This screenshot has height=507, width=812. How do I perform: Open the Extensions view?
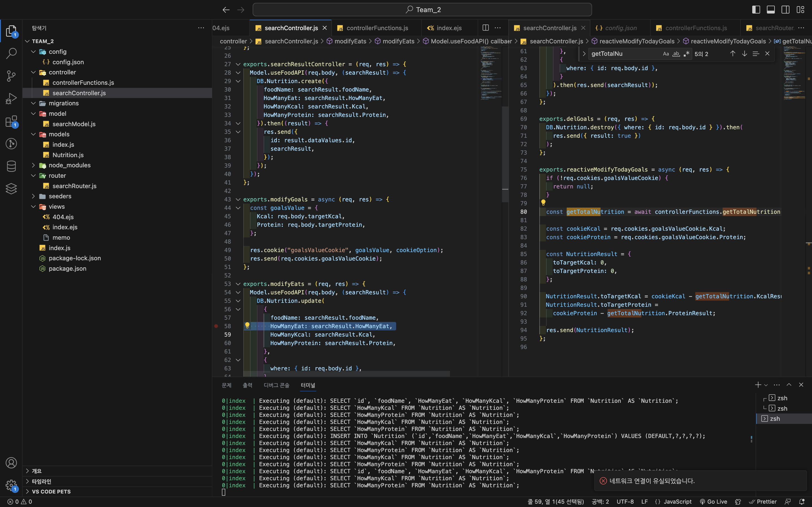coord(11,121)
